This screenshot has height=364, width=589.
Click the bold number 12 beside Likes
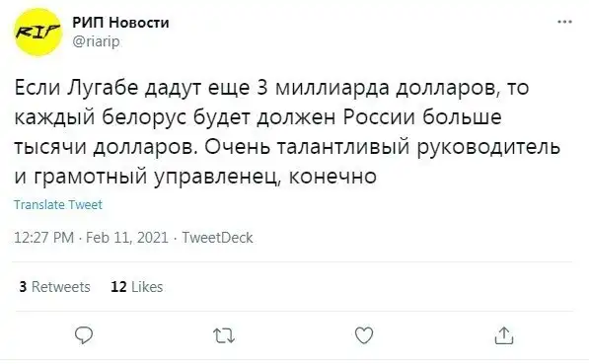point(118,287)
